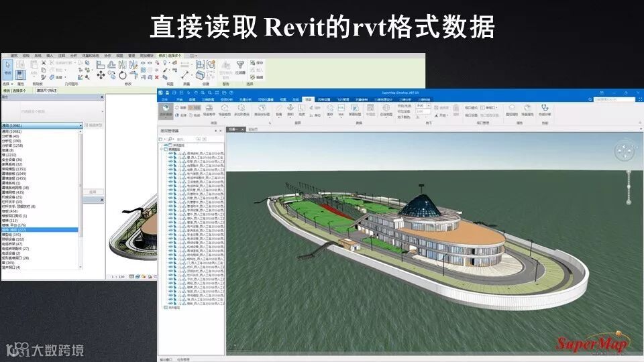
Task: Open the 场景属性 scene properties tool
Action: 527,110
